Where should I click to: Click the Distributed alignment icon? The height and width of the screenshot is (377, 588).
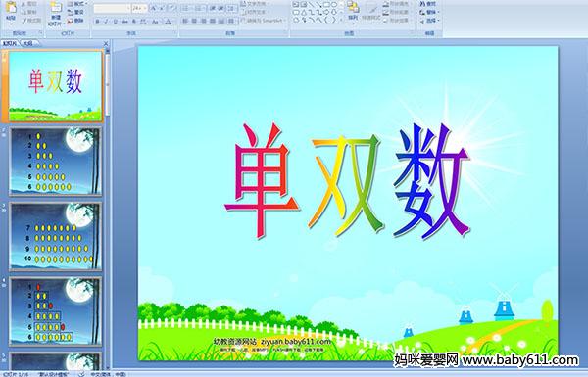click(221, 21)
